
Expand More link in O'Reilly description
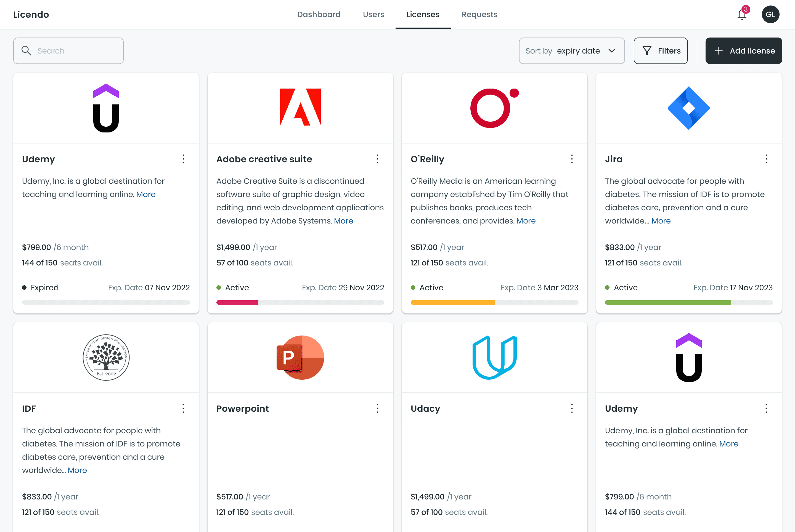(526, 221)
